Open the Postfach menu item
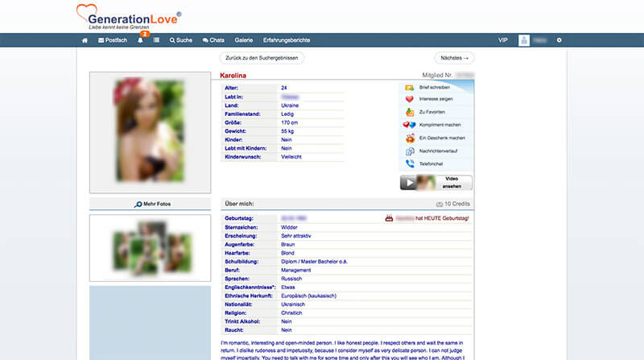 tap(112, 39)
